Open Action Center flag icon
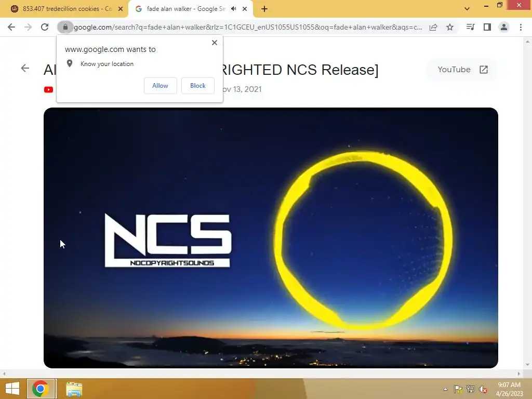 (x=458, y=389)
